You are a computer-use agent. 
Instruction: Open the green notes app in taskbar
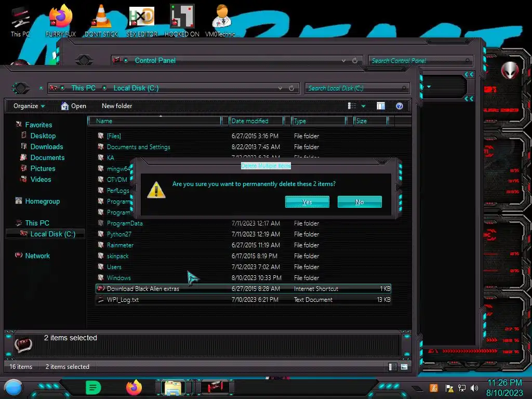93,388
